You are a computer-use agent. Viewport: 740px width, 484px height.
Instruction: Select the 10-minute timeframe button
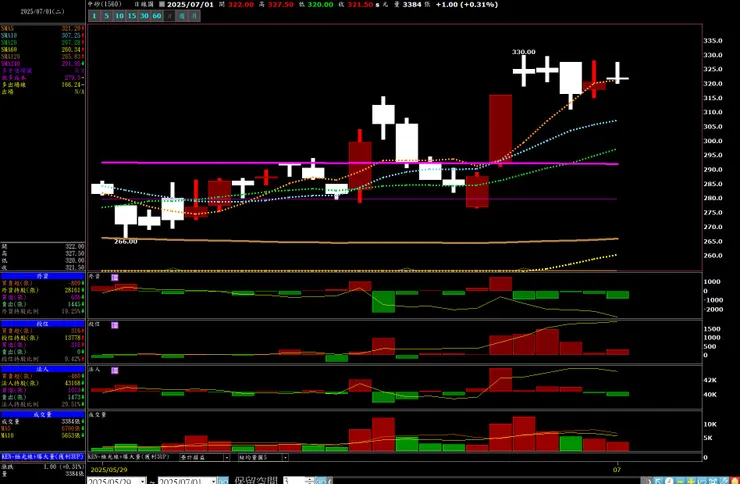coord(119,16)
